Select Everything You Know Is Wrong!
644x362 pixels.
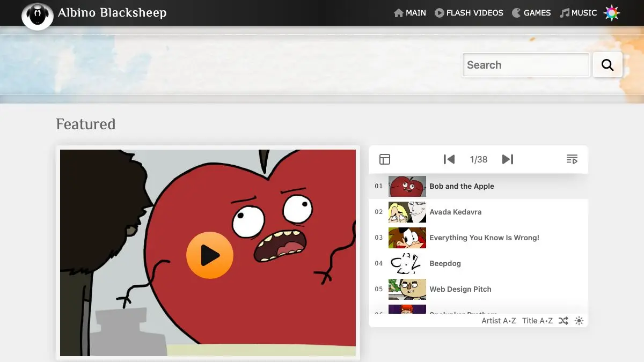[x=485, y=238]
